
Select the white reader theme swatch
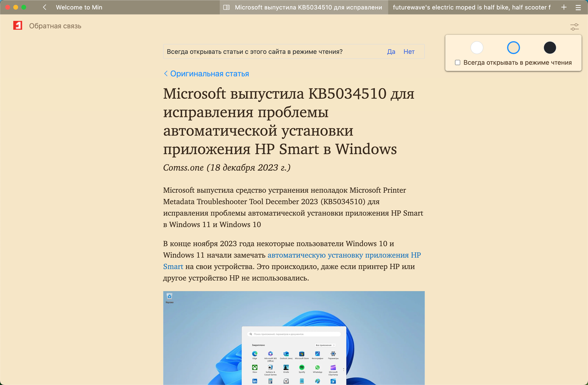[477, 48]
